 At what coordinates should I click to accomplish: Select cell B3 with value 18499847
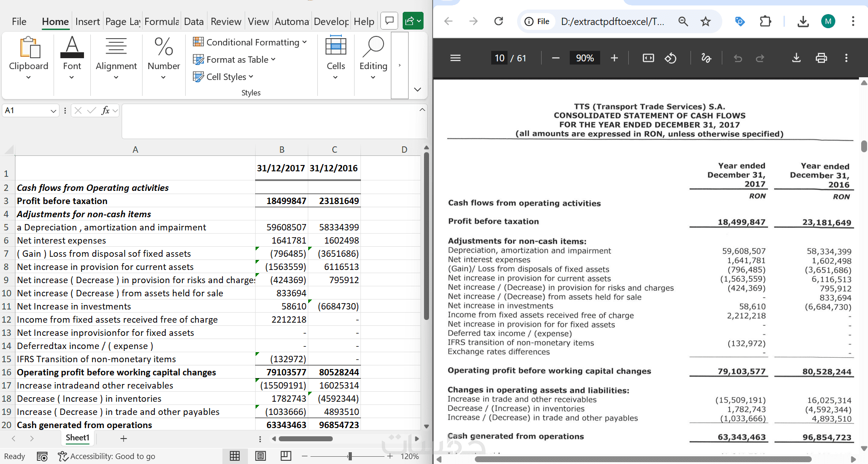click(282, 201)
